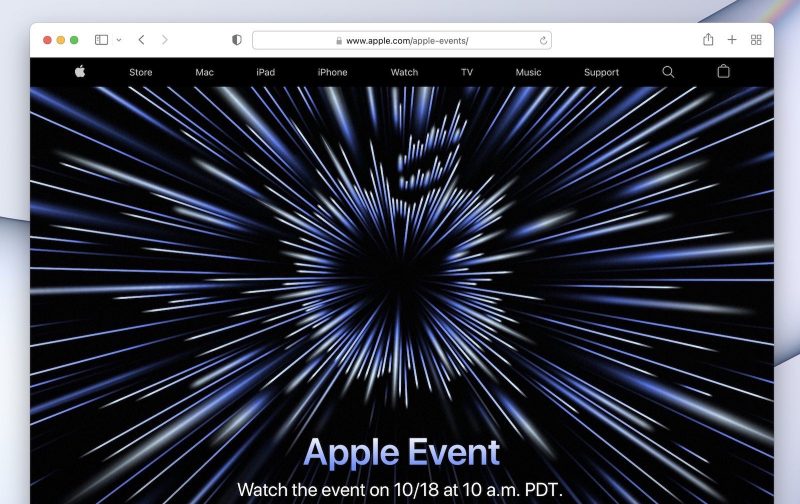Screen dimensions: 800x504
Task: Click the Apple Event headline text
Action: 402,452
